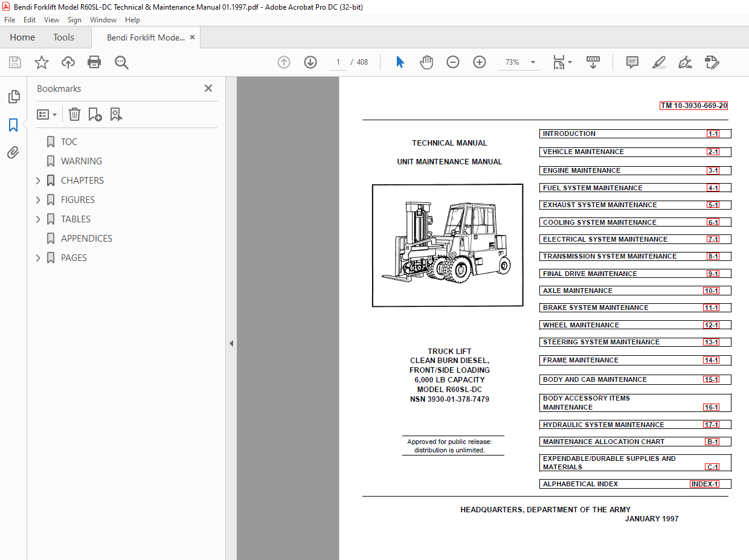This screenshot has width=749, height=560.
Task: Select the Highlight text pen tool
Action: pos(659,62)
